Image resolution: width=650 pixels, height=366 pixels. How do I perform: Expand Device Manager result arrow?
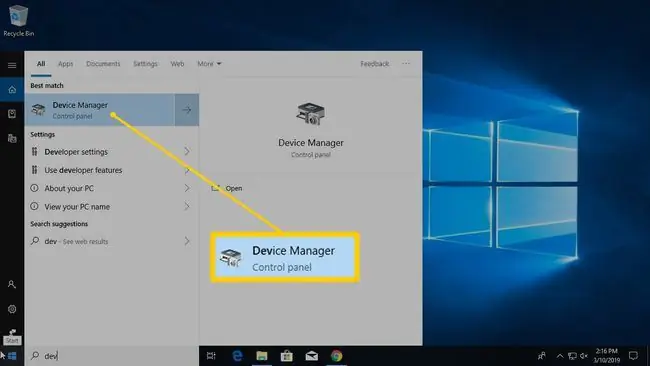187,110
